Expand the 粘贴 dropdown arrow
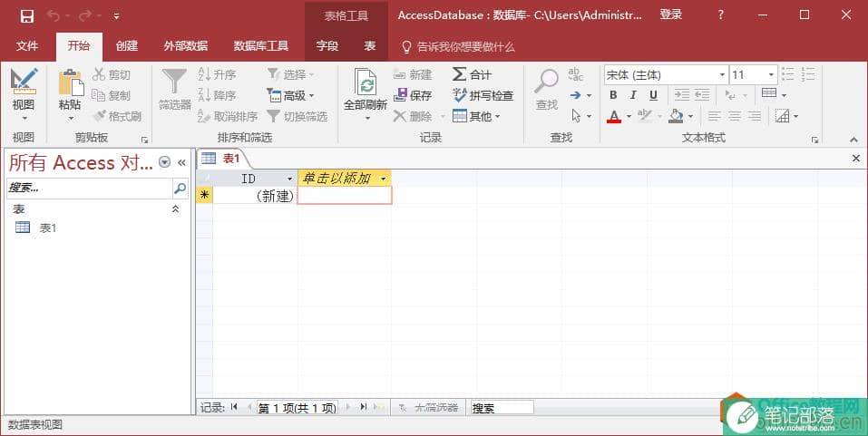This screenshot has height=436, width=868. tap(71, 118)
